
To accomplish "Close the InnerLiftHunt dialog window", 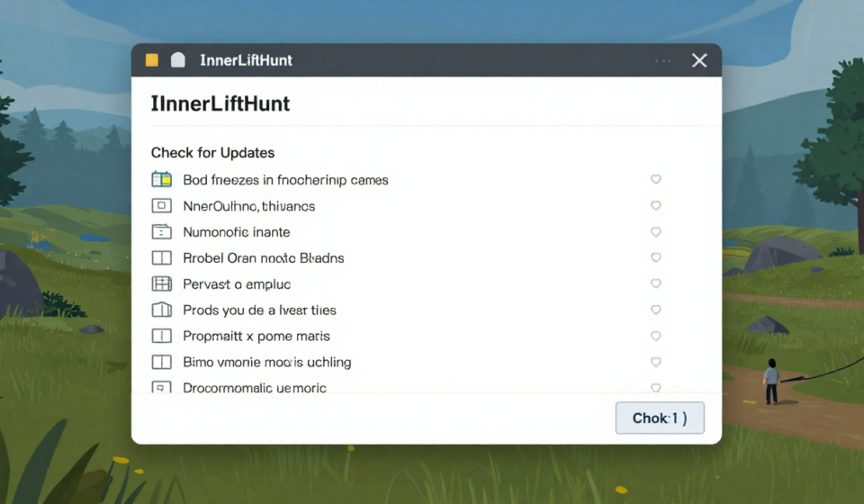I will (x=699, y=60).
